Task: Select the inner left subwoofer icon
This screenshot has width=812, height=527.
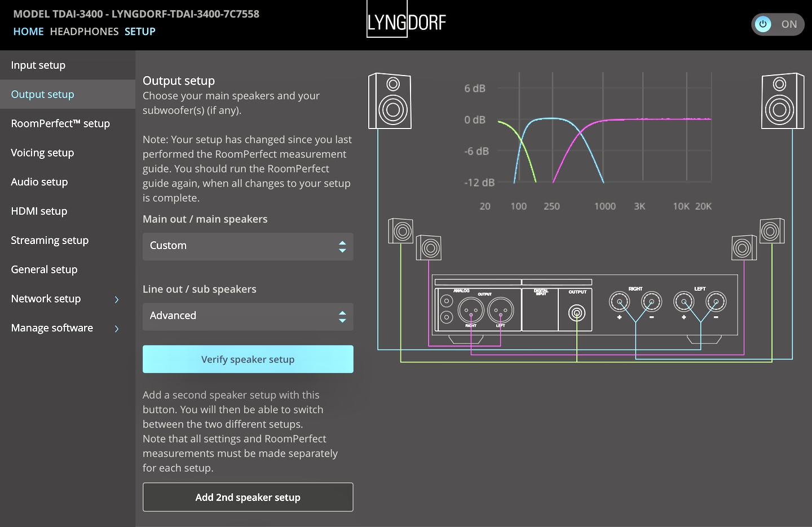Action: tap(429, 247)
